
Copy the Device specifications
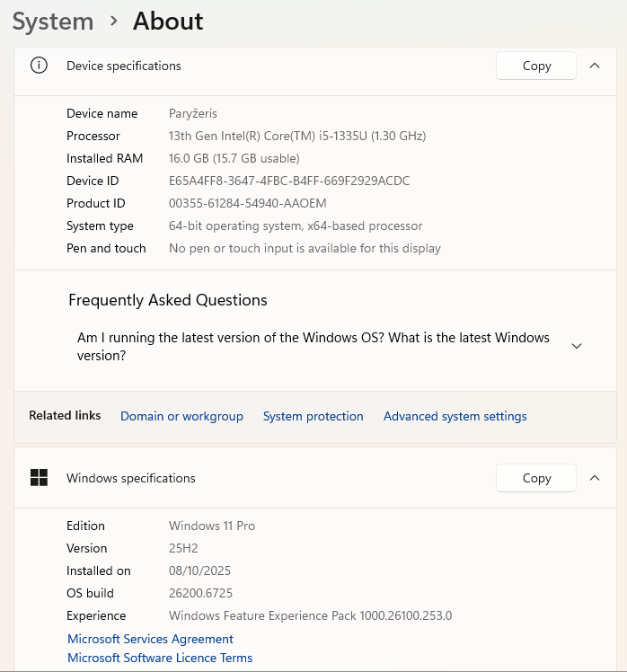click(535, 66)
